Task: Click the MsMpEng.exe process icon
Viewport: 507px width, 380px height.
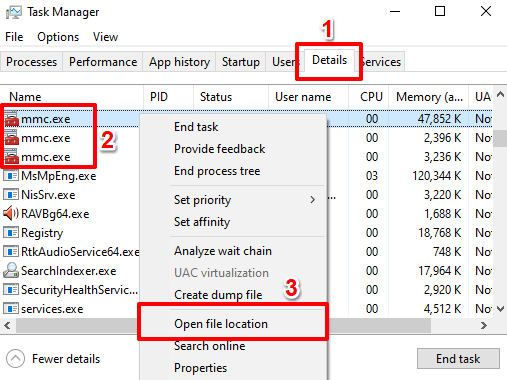Action: (x=11, y=176)
